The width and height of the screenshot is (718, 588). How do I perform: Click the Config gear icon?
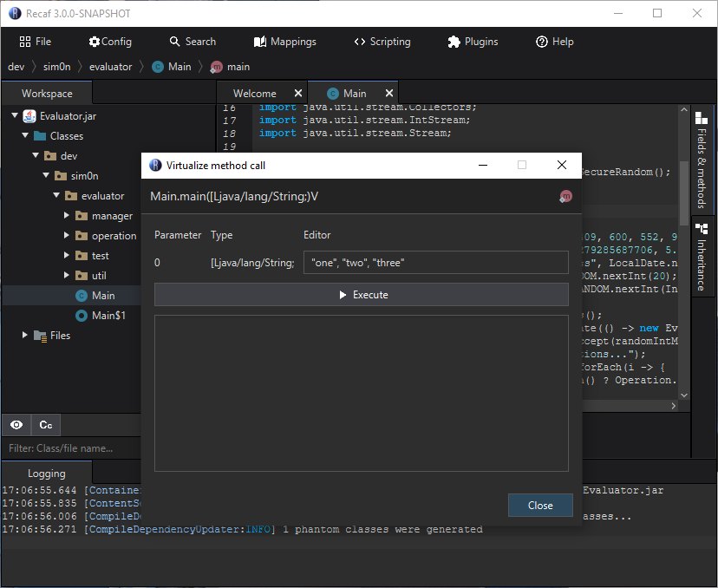[x=95, y=42]
